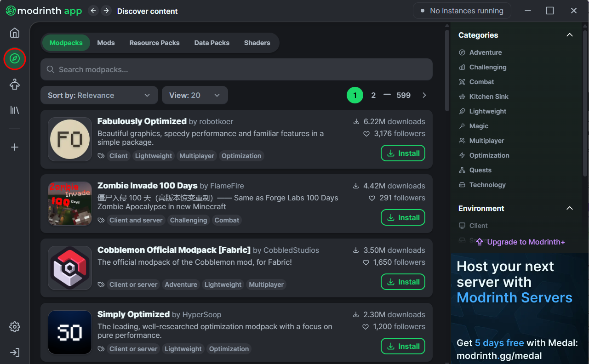Click the Modrinth app logo
The width and height of the screenshot is (589, 364).
[x=44, y=11]
